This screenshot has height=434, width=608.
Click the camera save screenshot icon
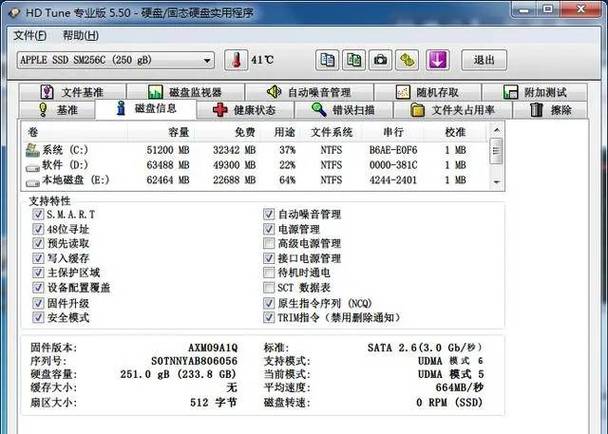380,60
